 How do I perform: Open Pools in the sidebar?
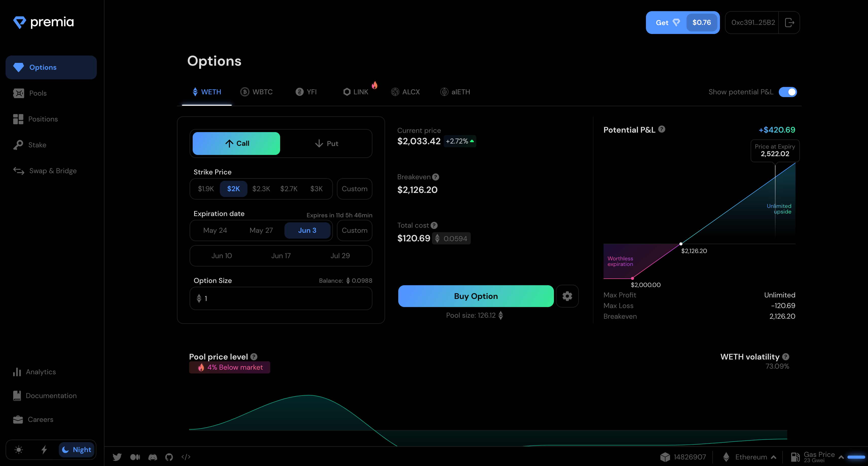tap(38, 93)
